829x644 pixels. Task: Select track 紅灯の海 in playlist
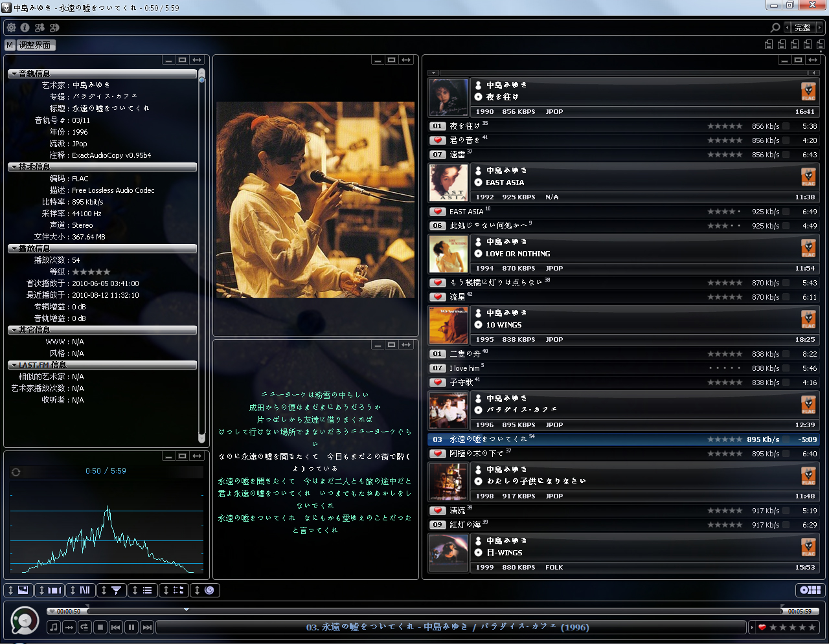[x=623, y=525]
